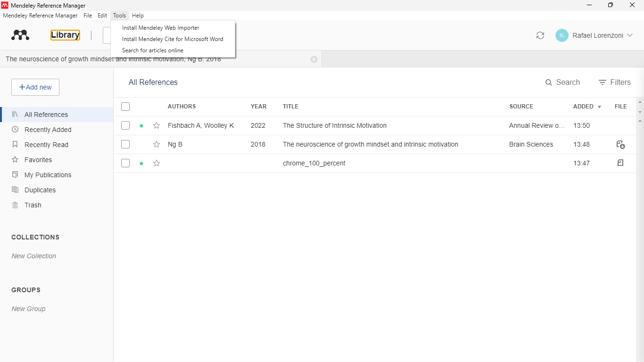Click the scrollbar up arrow in reference list
Screen dimensions: 644x362
pyautogui.click(x=640, y=102)
